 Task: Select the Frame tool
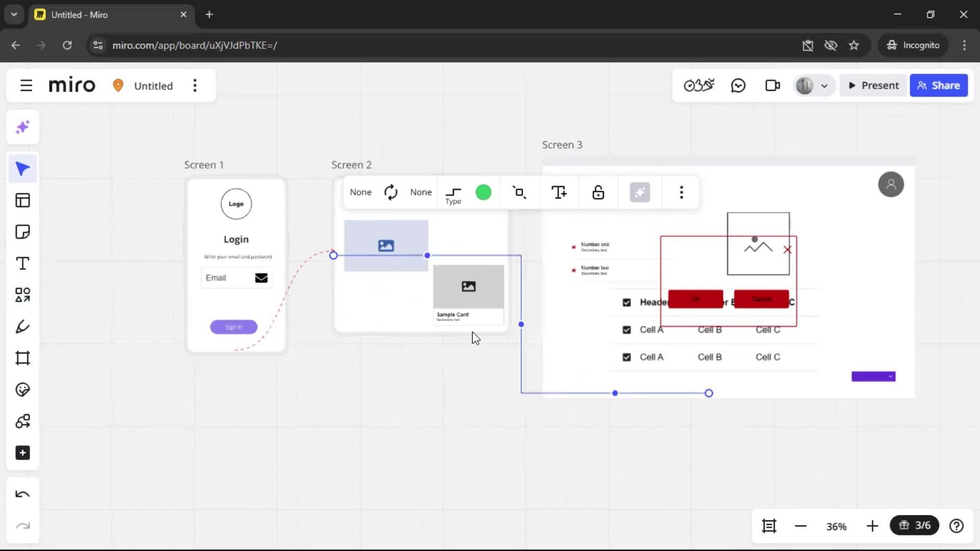click(x=22, y=358)
